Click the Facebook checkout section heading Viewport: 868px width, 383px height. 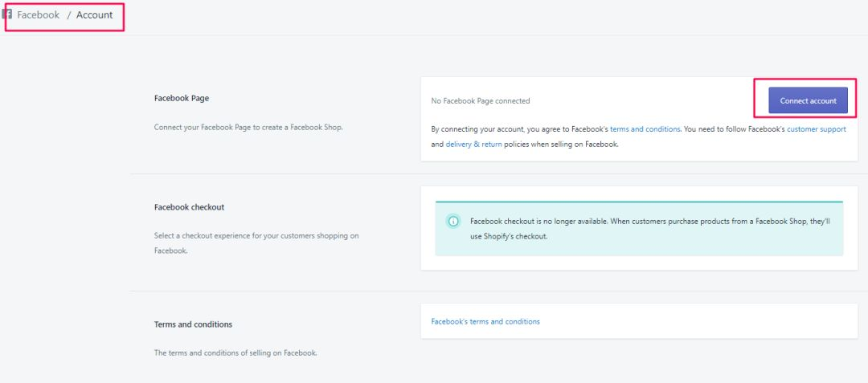(x=190, y=207)
